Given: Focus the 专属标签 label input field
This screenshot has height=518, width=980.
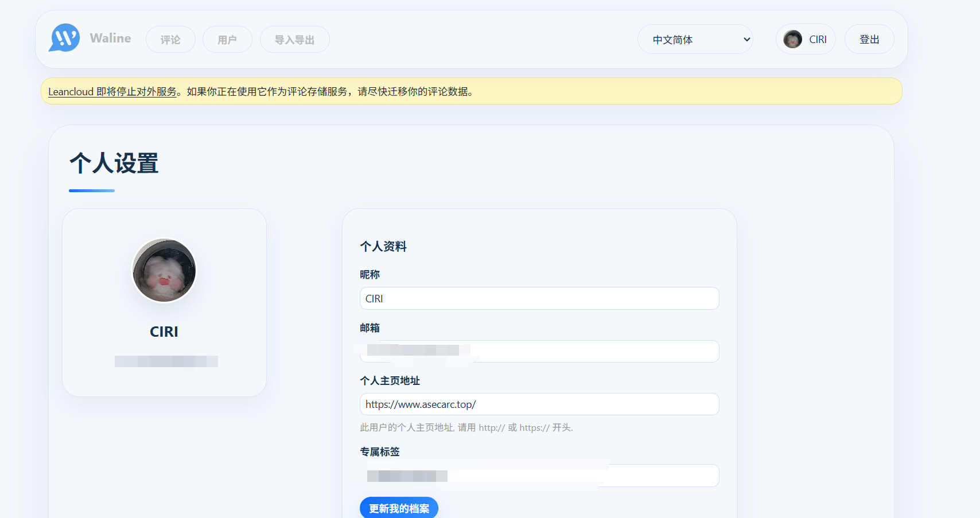Looking at the screenshot, I should point(539,476).
